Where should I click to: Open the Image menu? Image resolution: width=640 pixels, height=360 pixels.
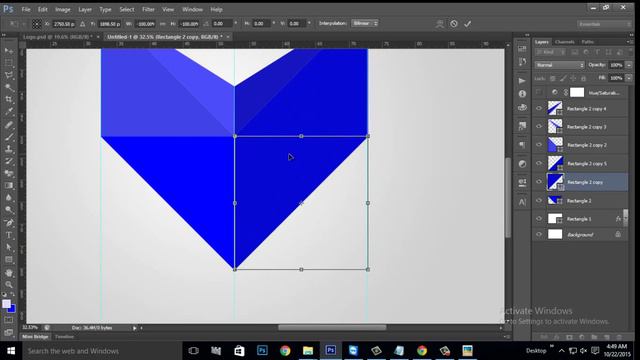[x=62, y=9]
